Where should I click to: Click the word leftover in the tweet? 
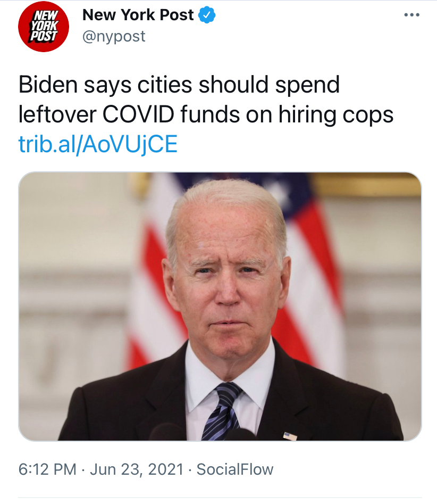(57, 114)
